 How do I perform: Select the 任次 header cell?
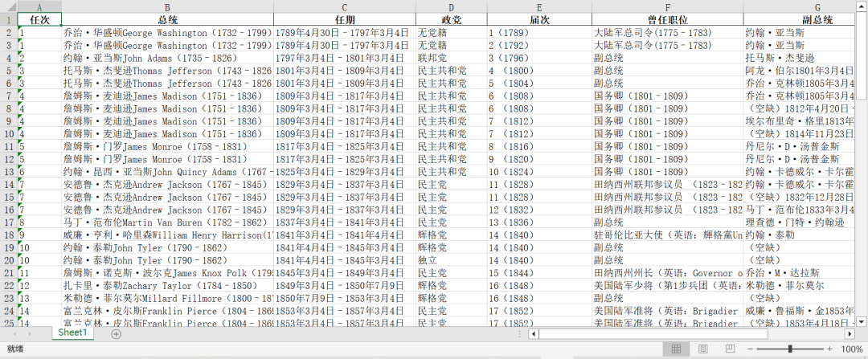click(39, 20)
